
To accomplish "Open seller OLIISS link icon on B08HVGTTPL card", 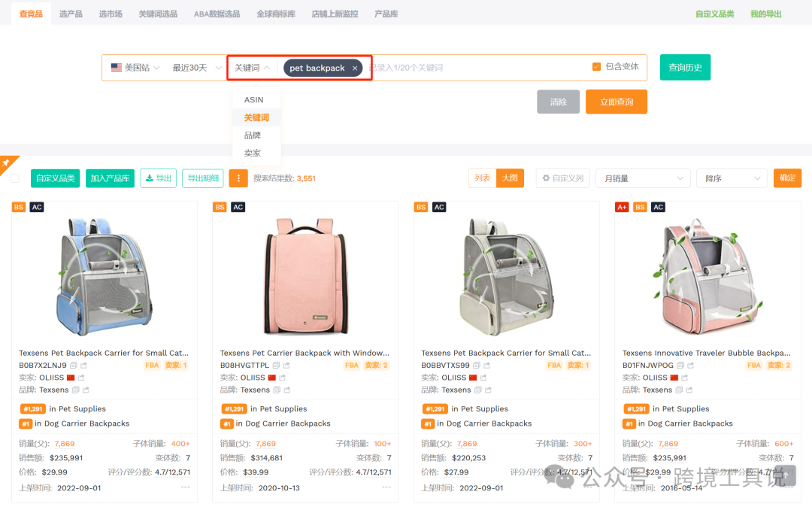I will point(282,378).
